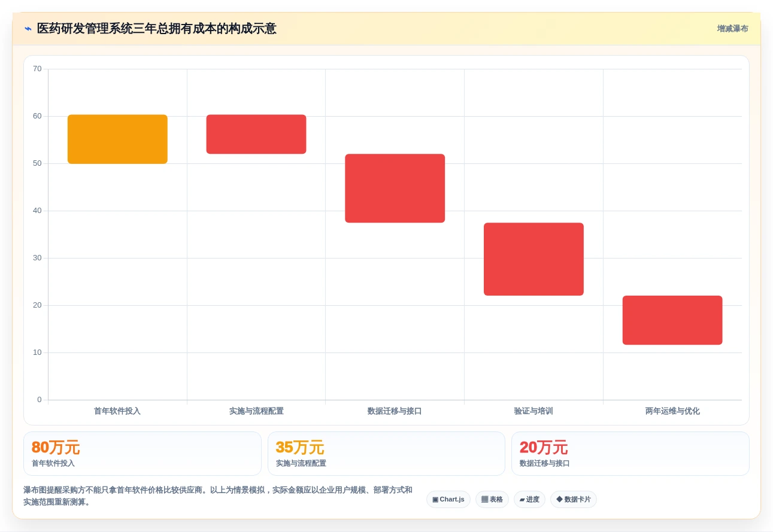Click the 80万元 data card
This screenshot has width=773, height=532.
pos(143,454)
